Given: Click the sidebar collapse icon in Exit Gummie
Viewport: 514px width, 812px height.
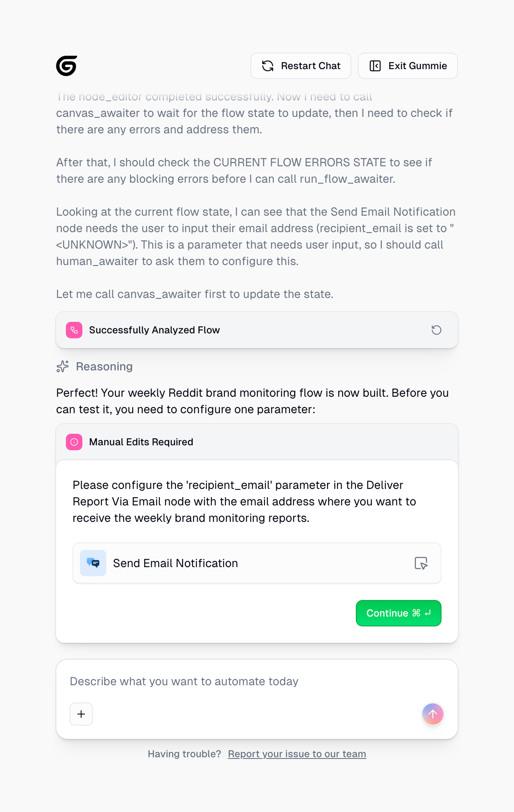Looking at the screenshot, I should click(x=375, y=66).
